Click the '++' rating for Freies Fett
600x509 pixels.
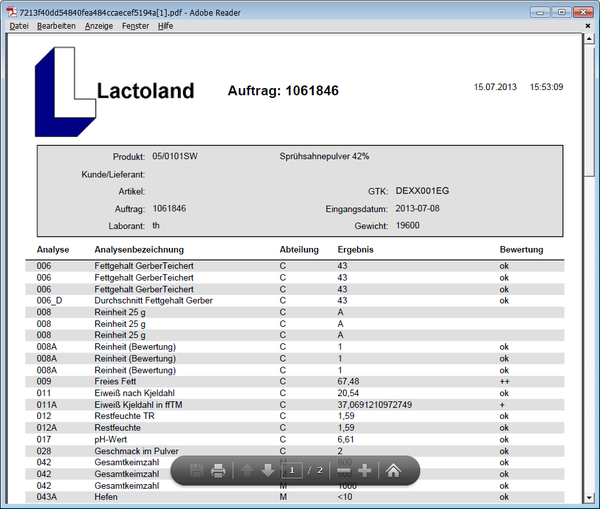[x=504, y=382]
